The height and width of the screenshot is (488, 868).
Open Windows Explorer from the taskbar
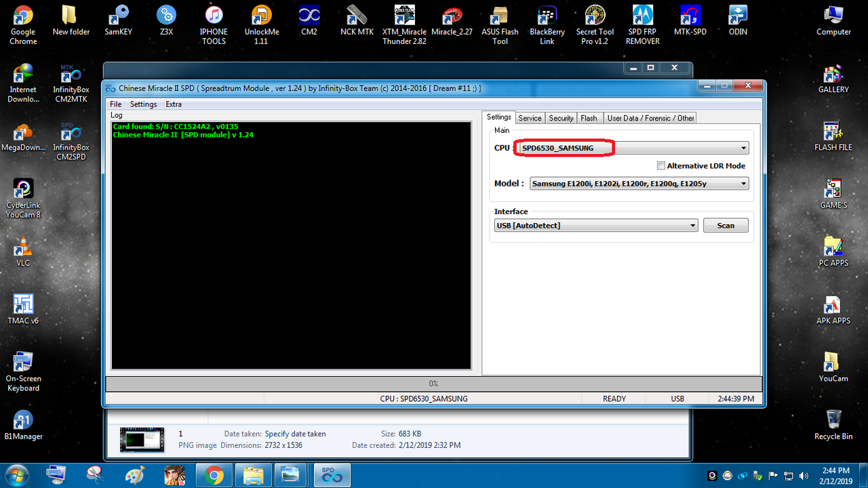coord(254,476)
